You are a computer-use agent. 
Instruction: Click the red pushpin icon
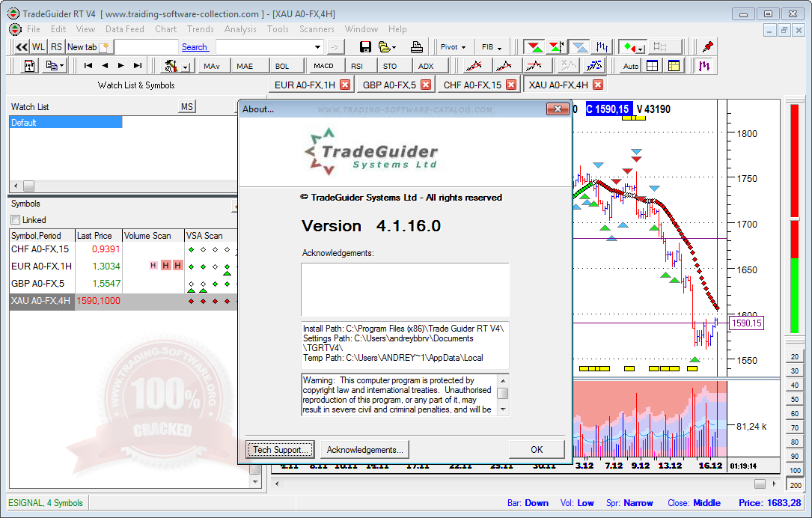[707, 46]
